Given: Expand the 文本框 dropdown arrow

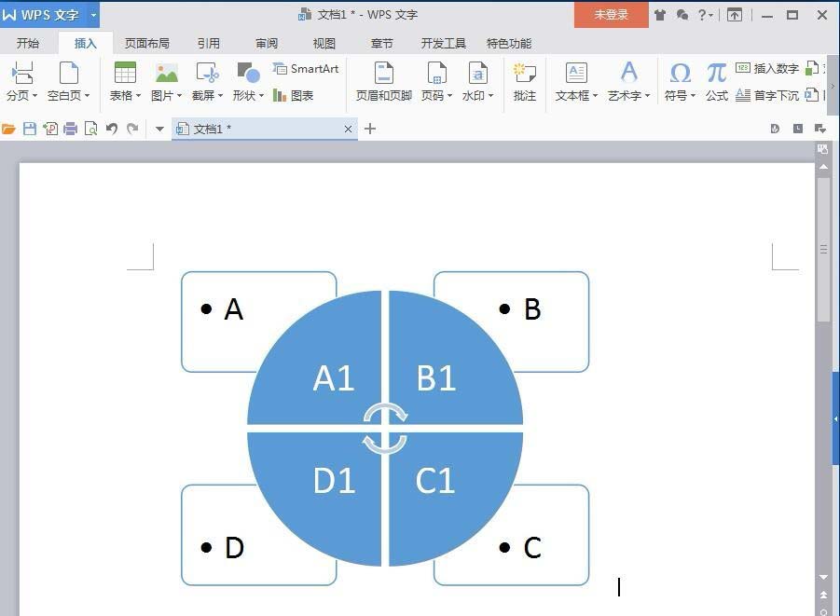Looking at the screenshot, I should (x=595, y=96).
